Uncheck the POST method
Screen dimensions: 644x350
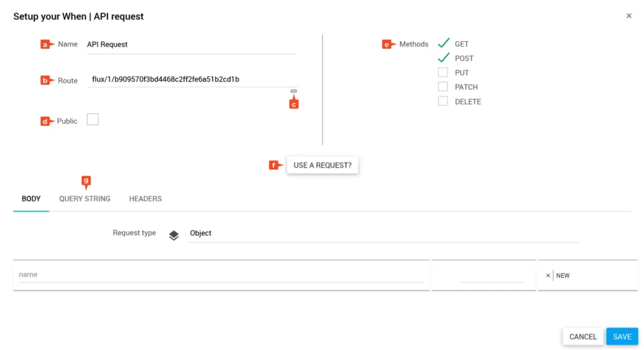tap(443, 58)
